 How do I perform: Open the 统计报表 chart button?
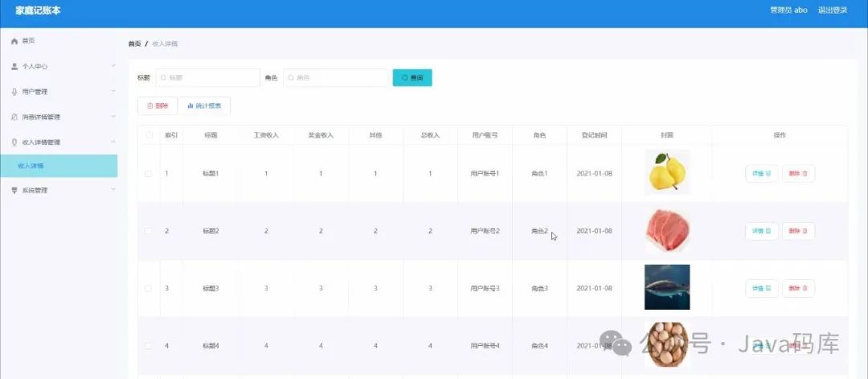[x=204, y=106]
